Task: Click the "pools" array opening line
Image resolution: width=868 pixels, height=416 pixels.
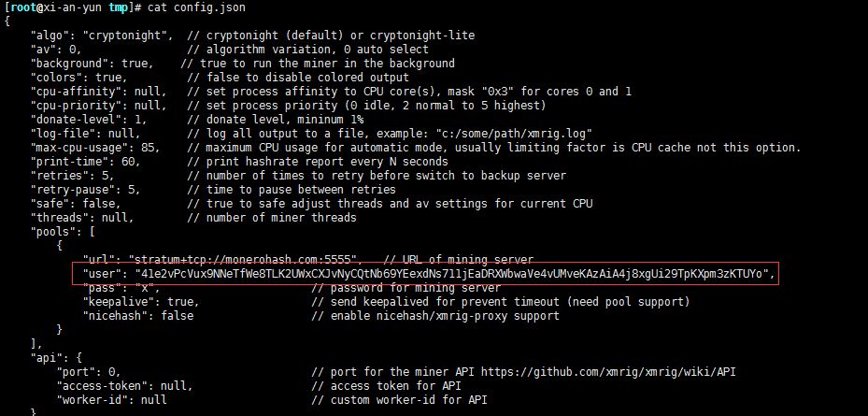Action: coord(63,232)
